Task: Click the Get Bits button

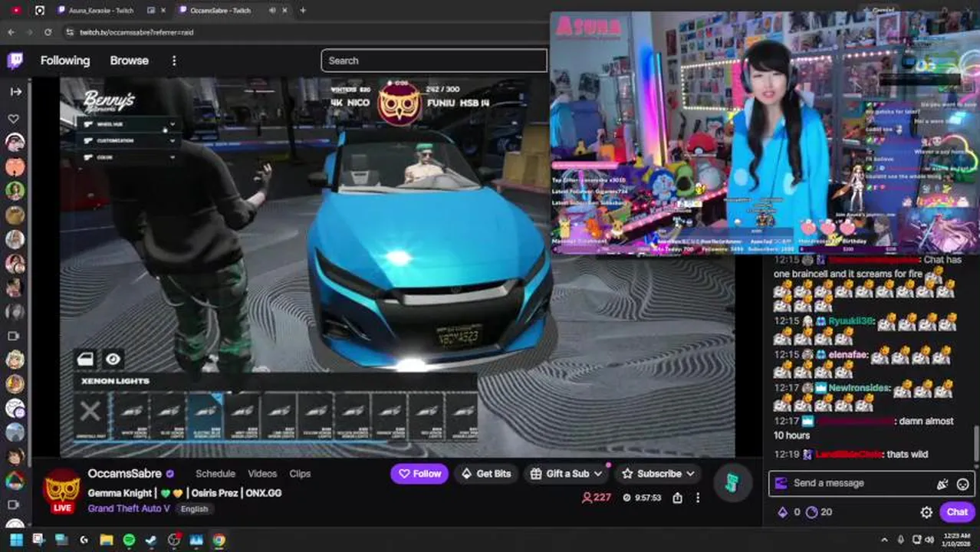Action: 486,474
